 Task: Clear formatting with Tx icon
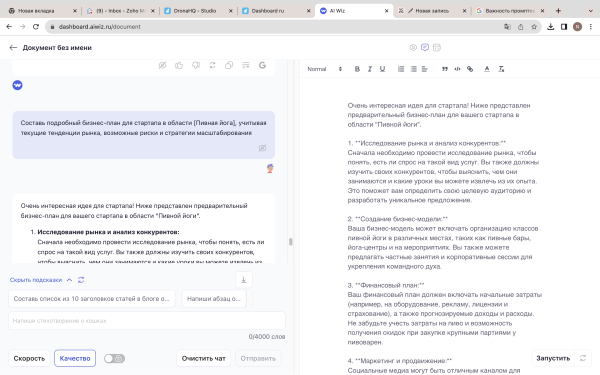pos(501,69)
